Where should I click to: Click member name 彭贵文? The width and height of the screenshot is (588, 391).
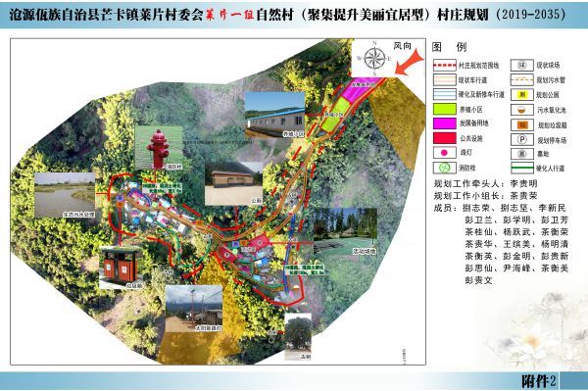tap(479, 280)
